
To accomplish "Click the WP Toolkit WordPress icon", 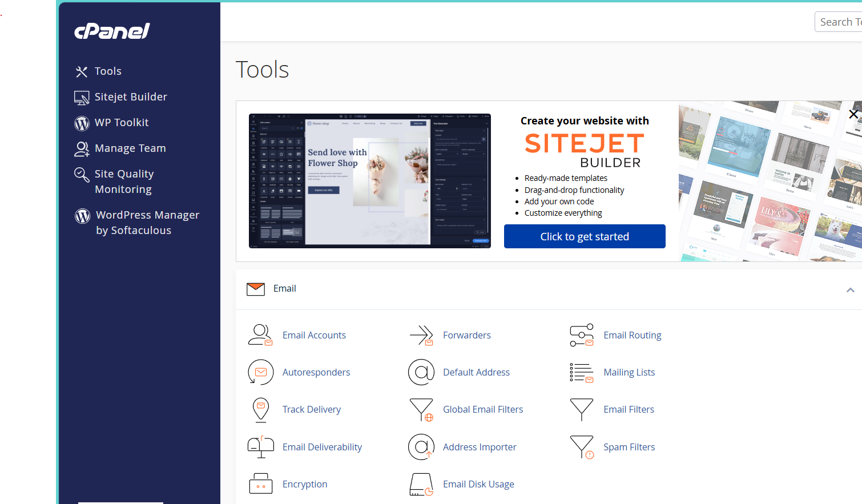I will click(82, 123).
